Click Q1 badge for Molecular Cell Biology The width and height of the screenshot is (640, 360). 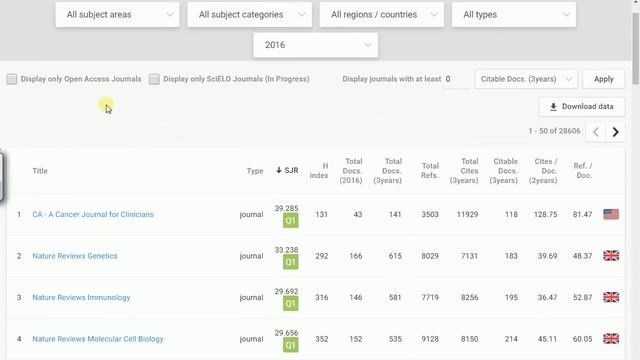(x=291, y=345)
